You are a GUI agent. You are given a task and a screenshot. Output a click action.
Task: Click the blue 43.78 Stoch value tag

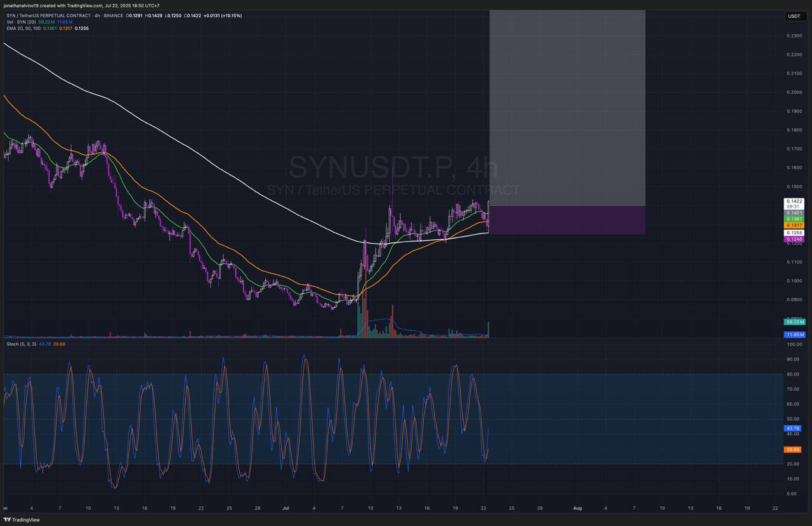click(x=793, y=428)
